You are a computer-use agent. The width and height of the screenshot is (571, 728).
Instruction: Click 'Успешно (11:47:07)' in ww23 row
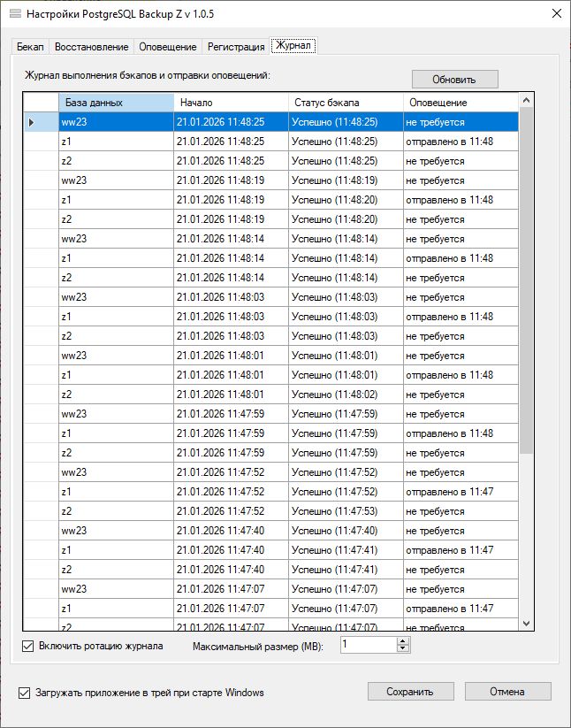point(346,589)
